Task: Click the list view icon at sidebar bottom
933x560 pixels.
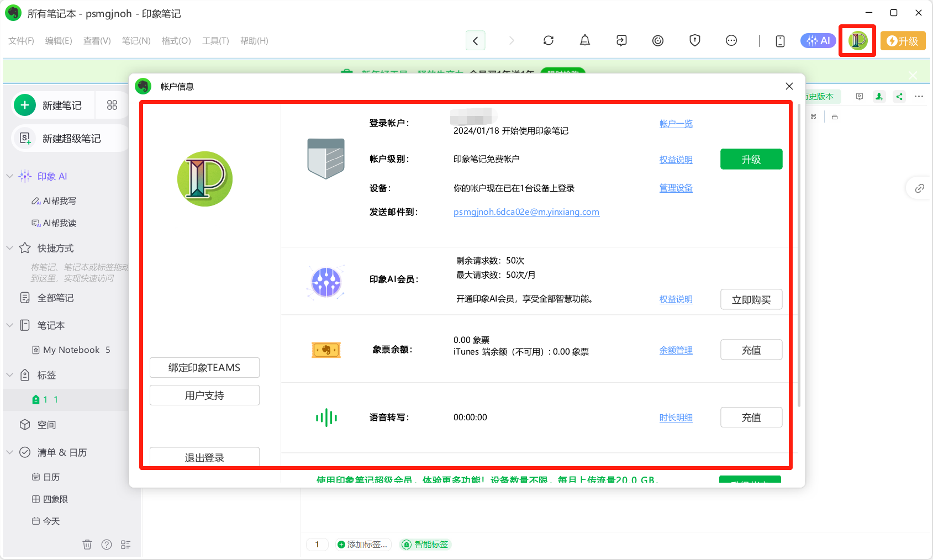Action: click(x=126, y=545)
